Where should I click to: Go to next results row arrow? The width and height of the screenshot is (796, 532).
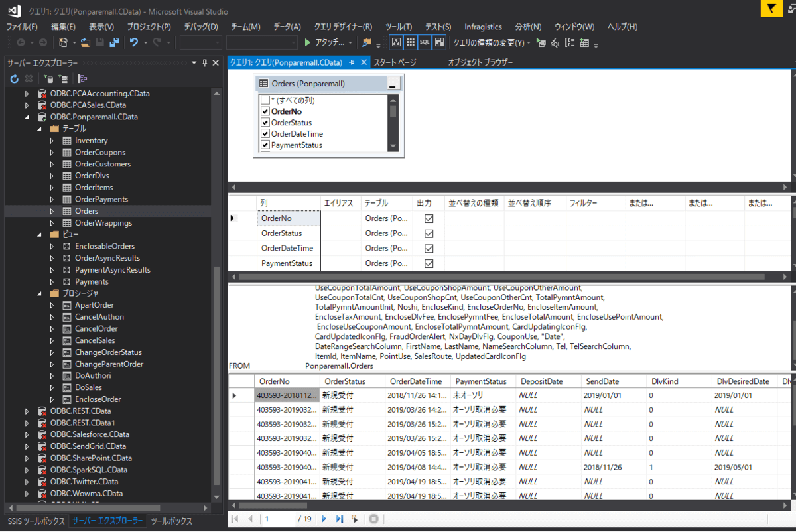point(324,519)
